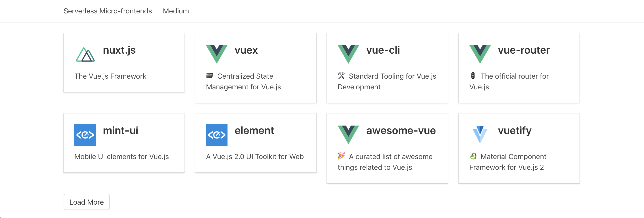The height and width of the screenshot is (218, 644).
Task: Click the blue element logo icon
Action: [217, 135]
